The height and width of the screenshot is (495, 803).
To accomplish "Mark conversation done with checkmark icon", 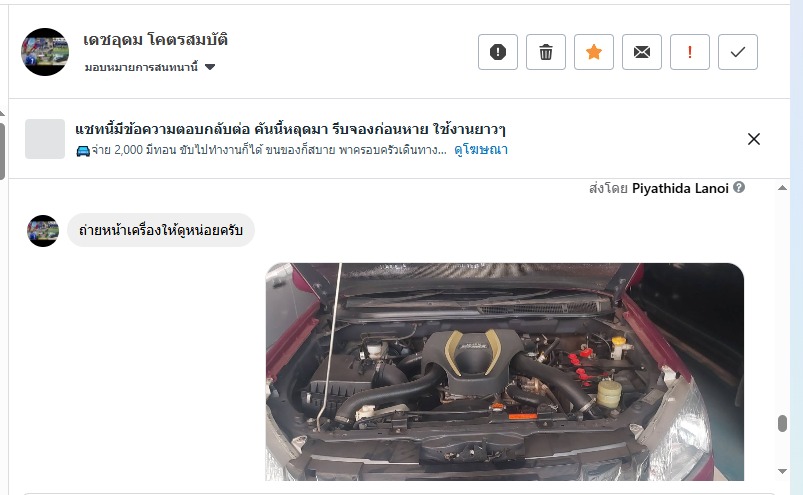I will click(x=738, y=52).
